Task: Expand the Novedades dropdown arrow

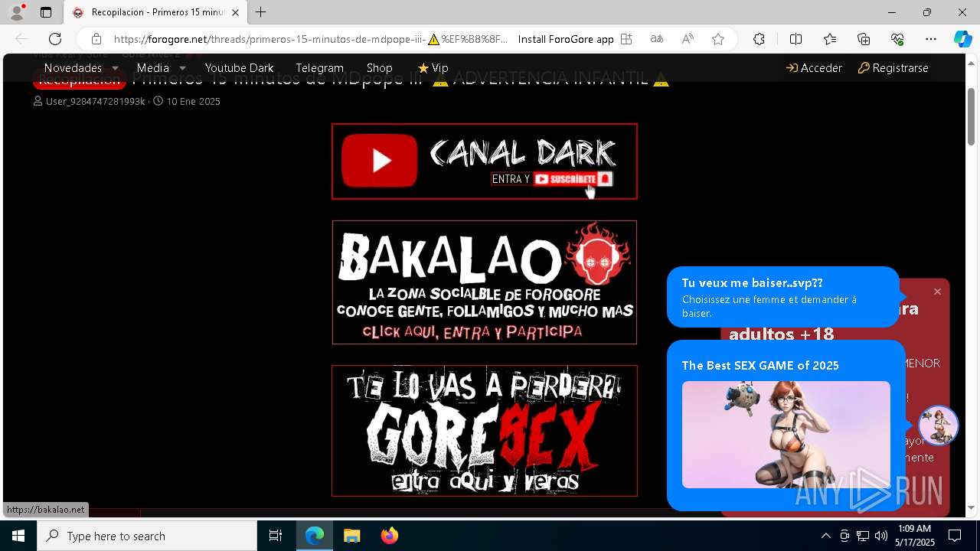Action: pyautogui.click(x=115, y=68)
